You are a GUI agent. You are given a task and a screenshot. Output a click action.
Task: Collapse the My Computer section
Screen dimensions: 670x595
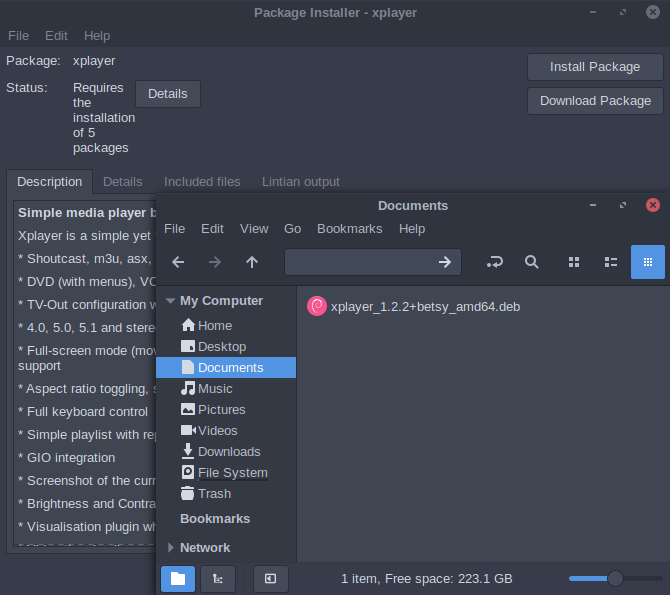point(170,301)
